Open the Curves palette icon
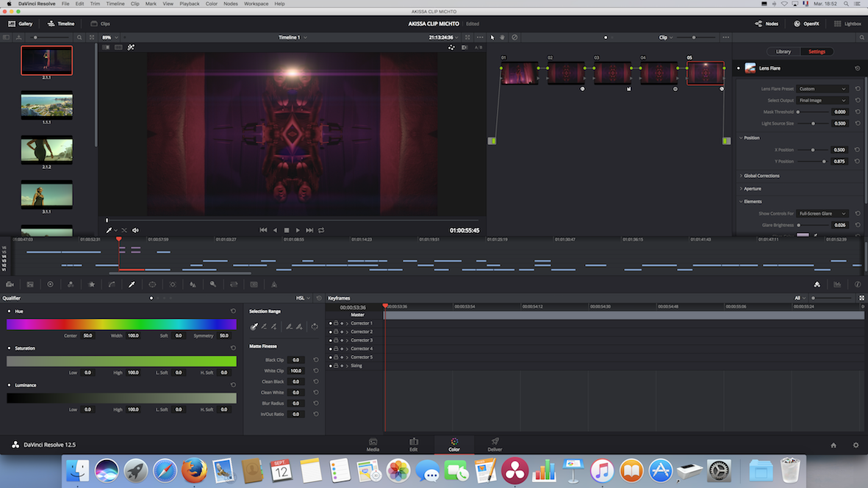Screen dimensions: 868x488 click(112, 284)
